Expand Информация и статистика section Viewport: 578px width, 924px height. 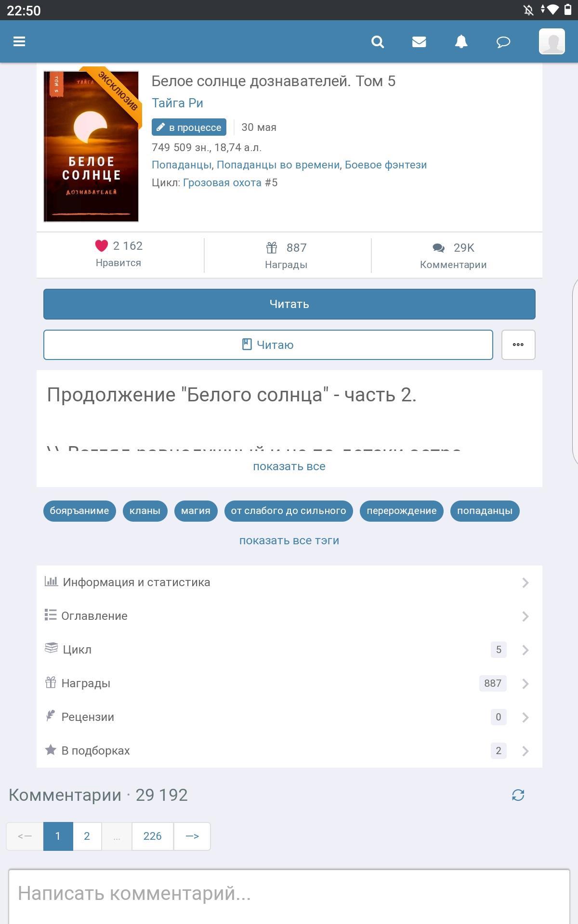289,582
